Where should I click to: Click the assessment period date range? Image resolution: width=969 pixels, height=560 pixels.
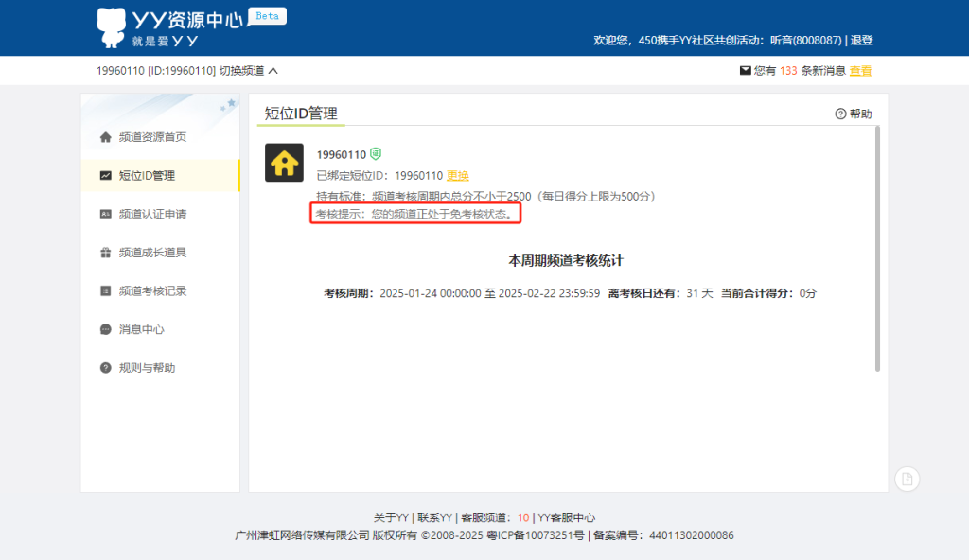(x=490, y=293)
